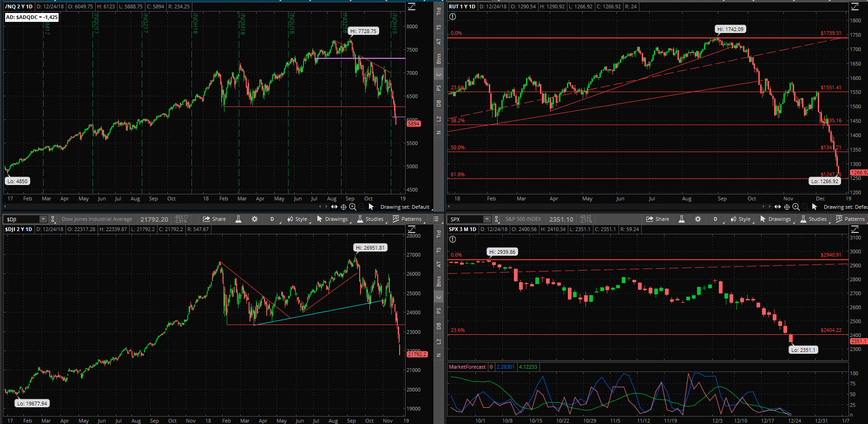Select the pan tool under the /NQ chart

(x=334, y=207)
